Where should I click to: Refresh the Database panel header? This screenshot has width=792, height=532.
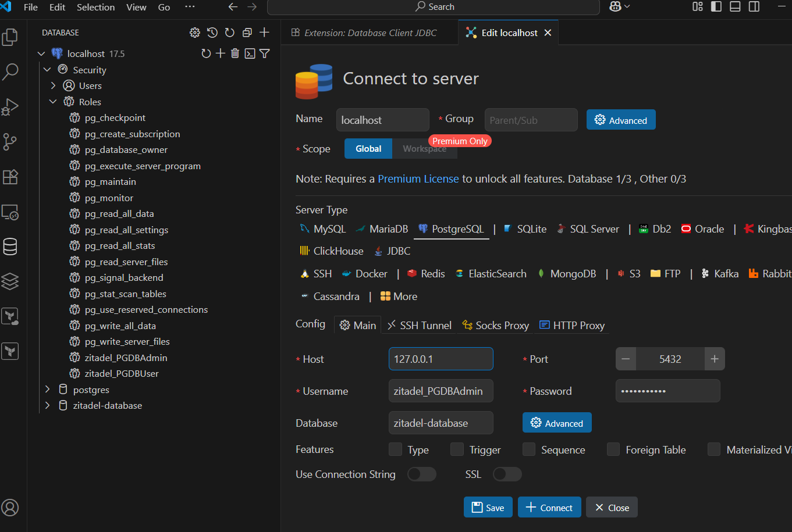tap(230, 33)
